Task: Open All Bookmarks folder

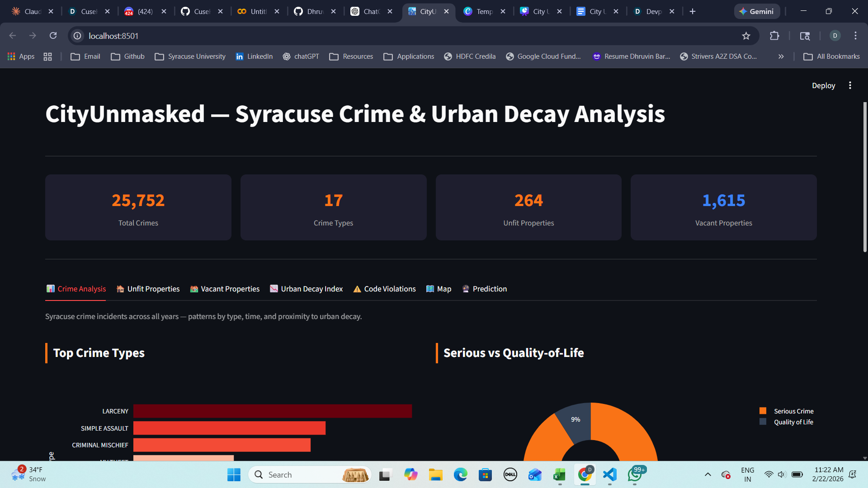Action: tap(832, 56)
